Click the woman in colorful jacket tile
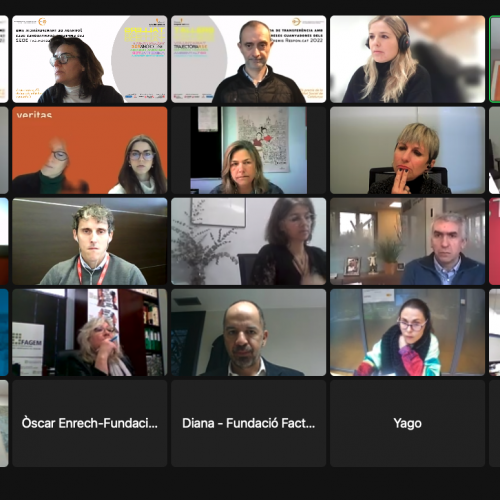 [x=407, y=332]
